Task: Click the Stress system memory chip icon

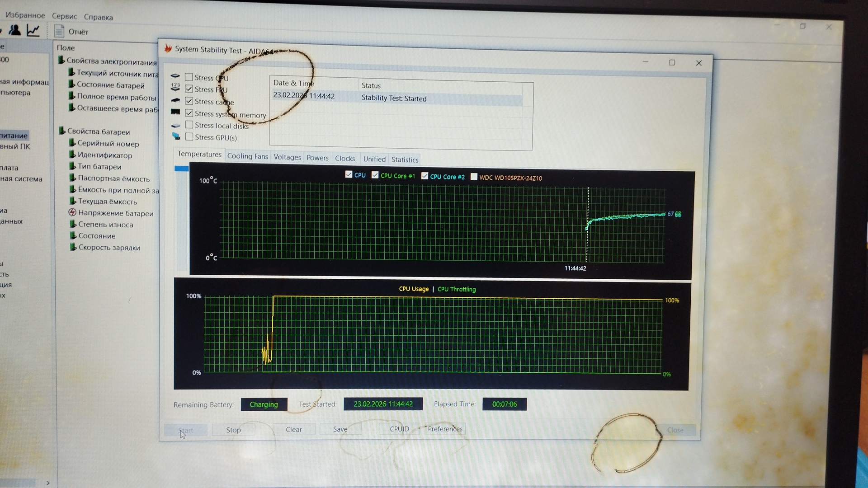Action: 175,112
